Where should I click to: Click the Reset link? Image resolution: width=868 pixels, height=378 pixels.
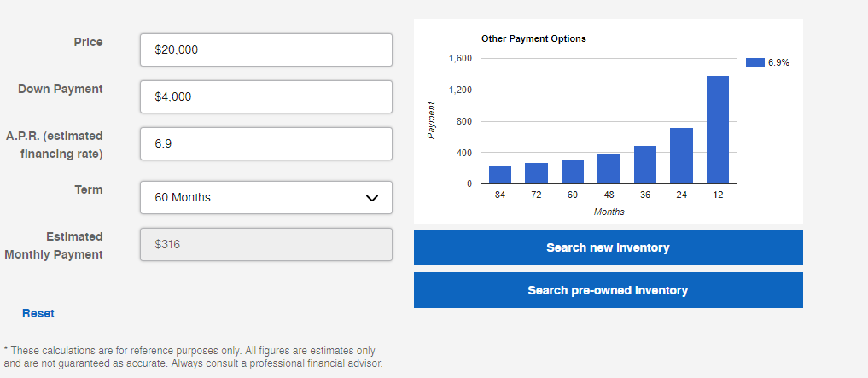pyautogui.click(x=38, y=313)
